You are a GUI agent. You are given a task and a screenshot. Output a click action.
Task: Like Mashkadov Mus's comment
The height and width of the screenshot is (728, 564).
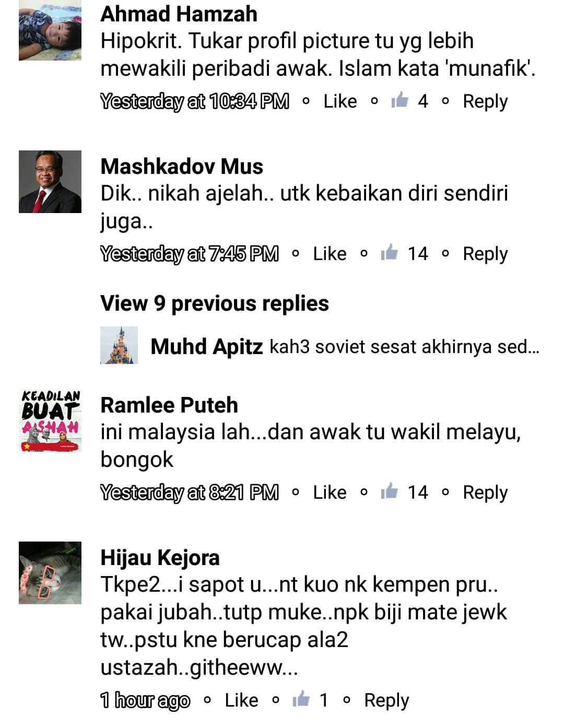click(x=330, y=253)
